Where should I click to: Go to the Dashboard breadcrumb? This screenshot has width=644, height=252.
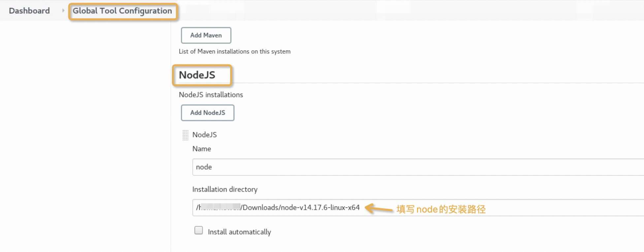point(29,11)
